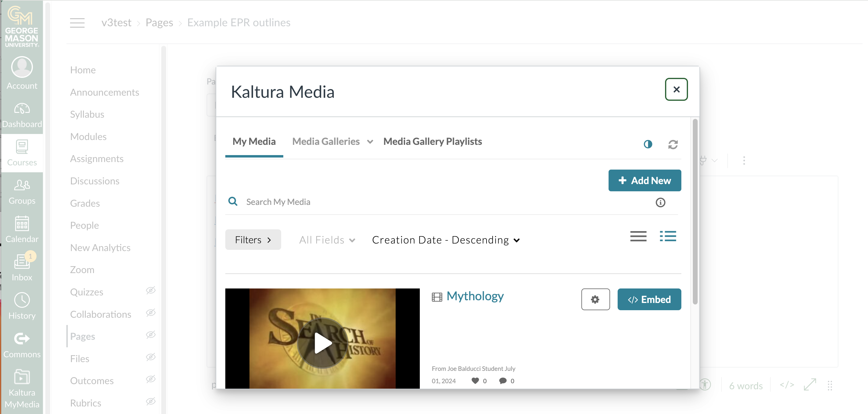Select the My Media tab
Image resolution: width=868 pixels, height=414 pixels.
(x=254, y=141)
